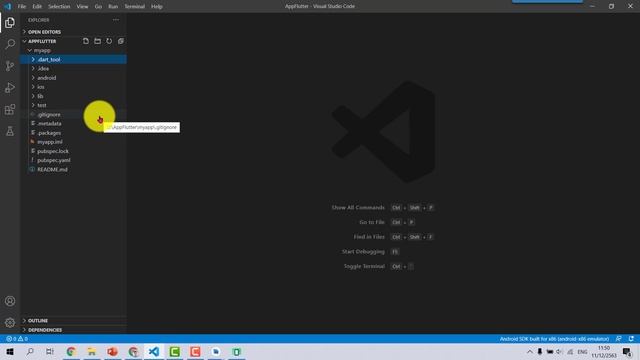Click the notifications bell in status bar
The height and width of the screenshot is (360, 640).
pos(631,339)
